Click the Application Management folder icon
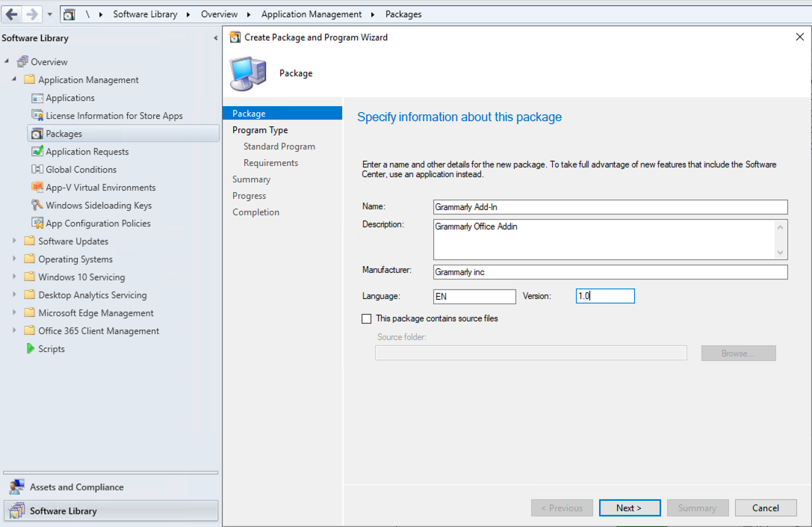The width and height of the screenshot is (812, 527). pos(30,79)
